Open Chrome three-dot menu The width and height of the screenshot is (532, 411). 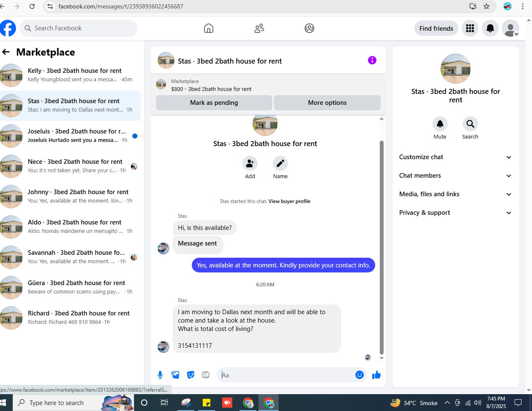point(523,6)
